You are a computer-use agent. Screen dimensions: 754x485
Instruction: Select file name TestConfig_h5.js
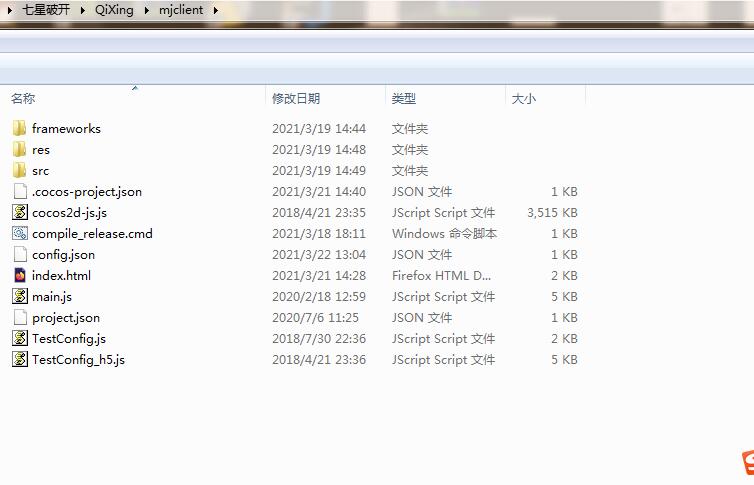tap(78, 360)
